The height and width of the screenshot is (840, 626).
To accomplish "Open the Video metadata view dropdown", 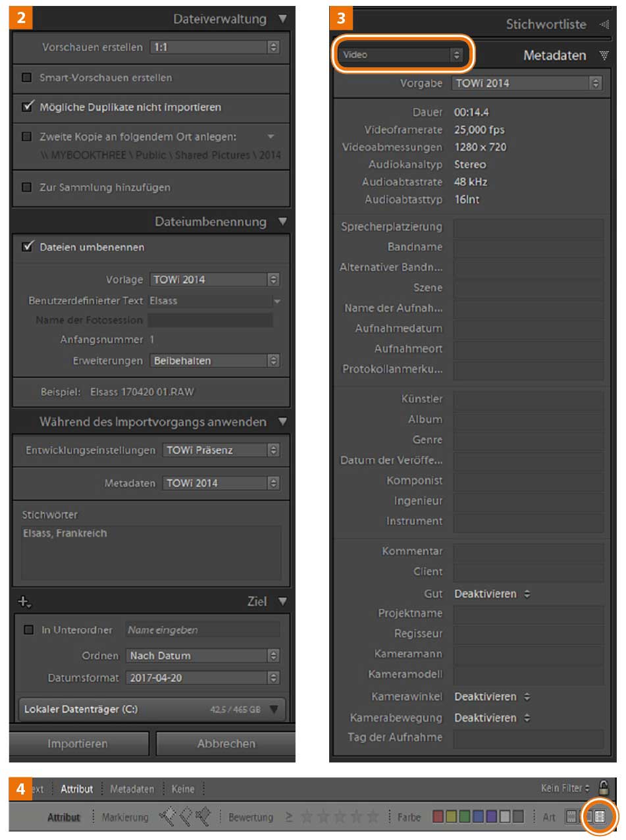I will pyautogui.click(x=402, y=55).
